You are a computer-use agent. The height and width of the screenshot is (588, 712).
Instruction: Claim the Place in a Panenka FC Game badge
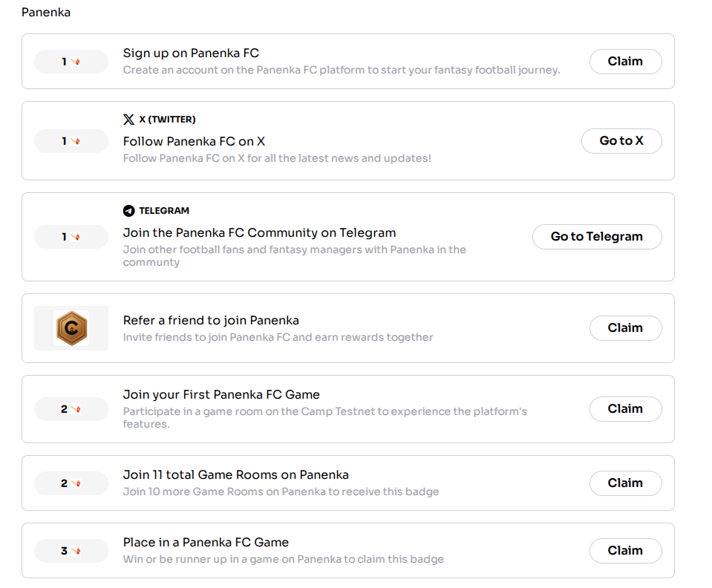click(x=625, y=551)
